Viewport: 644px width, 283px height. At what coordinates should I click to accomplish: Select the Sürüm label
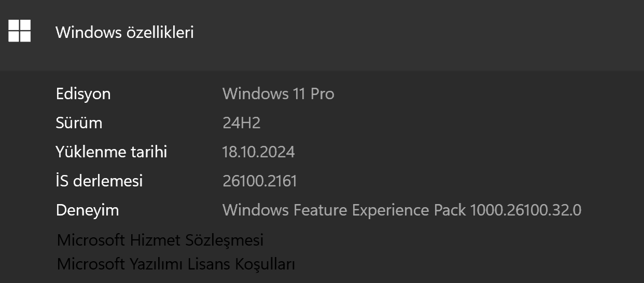(x=79, y=123)
